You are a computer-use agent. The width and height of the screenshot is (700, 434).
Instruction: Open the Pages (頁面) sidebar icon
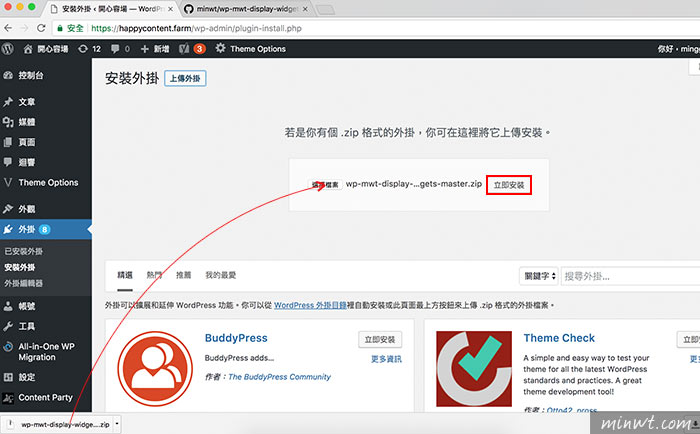tap(8, 142)
